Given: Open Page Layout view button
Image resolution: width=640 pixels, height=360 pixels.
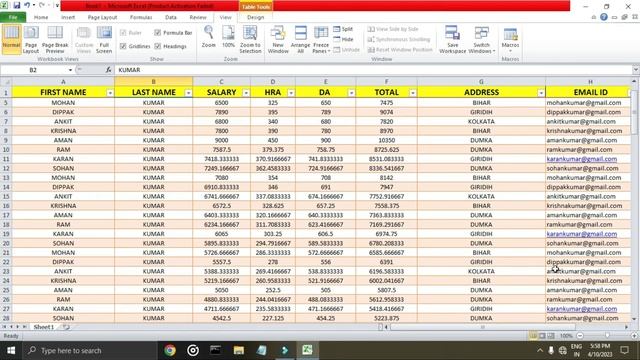Looking at the screenshot, I should tap(31, 40).
